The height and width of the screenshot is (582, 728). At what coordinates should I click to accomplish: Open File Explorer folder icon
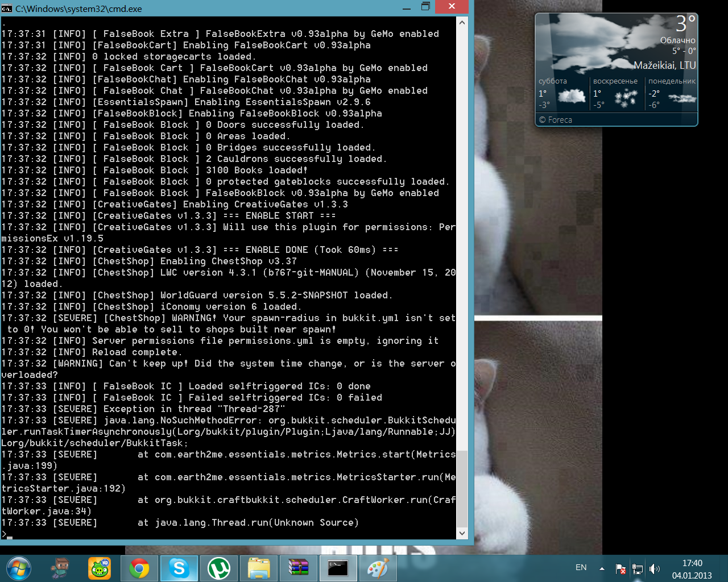coord(259,568)
